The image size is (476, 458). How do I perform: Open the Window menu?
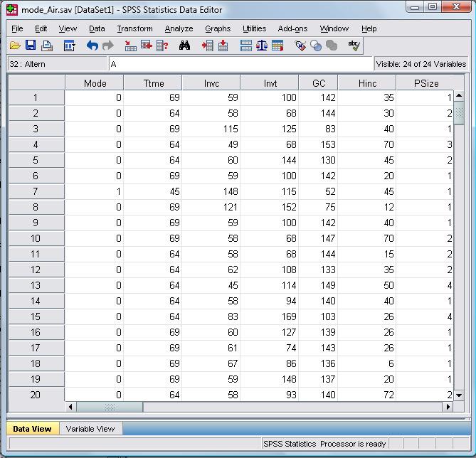pos(334,28)
